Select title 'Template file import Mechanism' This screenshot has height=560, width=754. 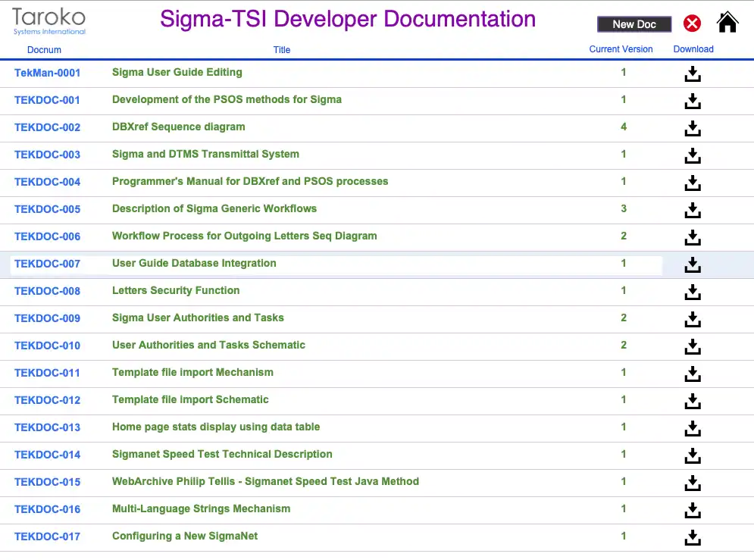point(192,373)
